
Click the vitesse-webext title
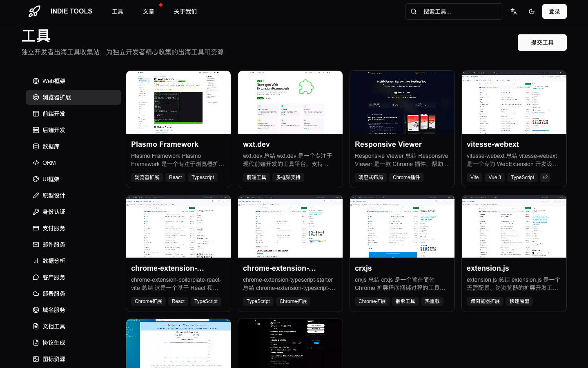tap(493, 144)
